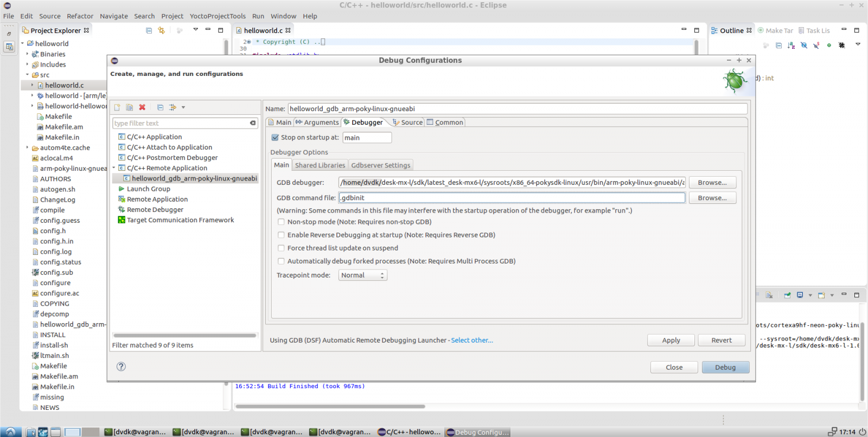Click Browse next to GDB debugger path

(x=712, y=183)
